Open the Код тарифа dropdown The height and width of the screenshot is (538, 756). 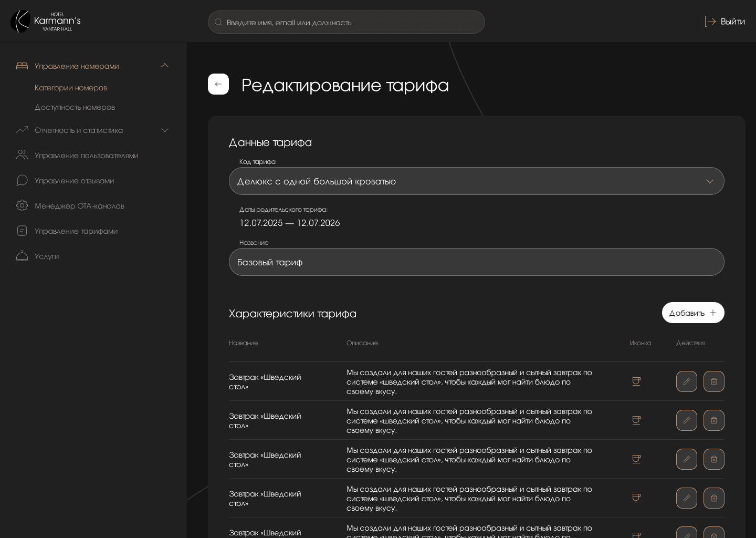pos(710,181)
